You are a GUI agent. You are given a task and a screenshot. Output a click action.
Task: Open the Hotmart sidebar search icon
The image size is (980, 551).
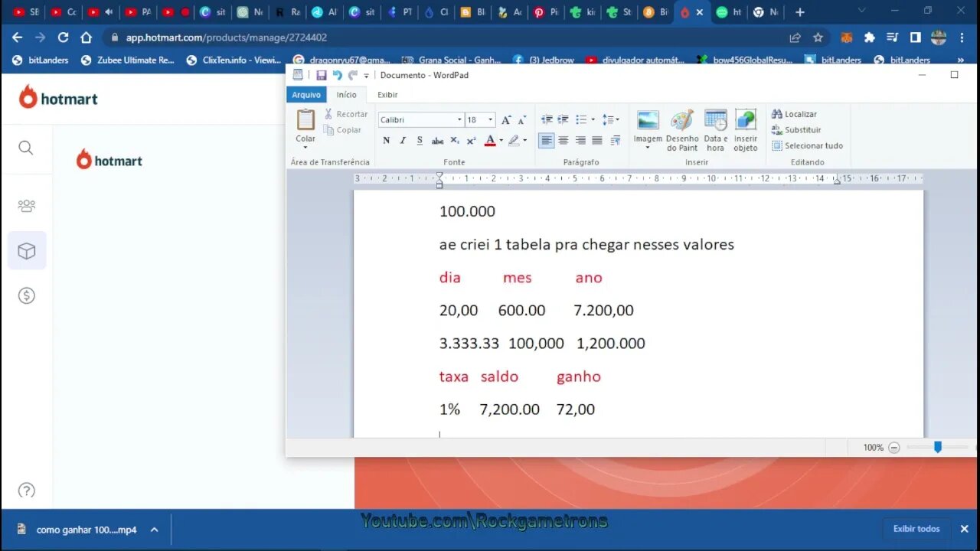point(26,148)
